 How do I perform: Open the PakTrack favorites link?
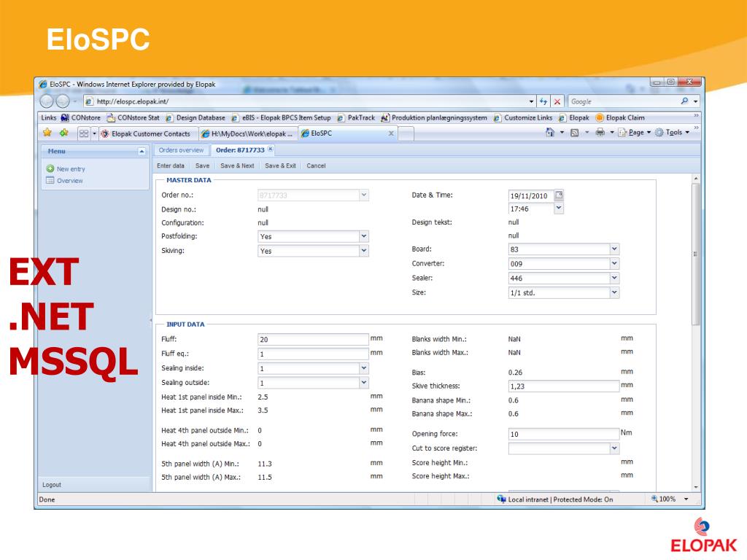coord(356,117)
